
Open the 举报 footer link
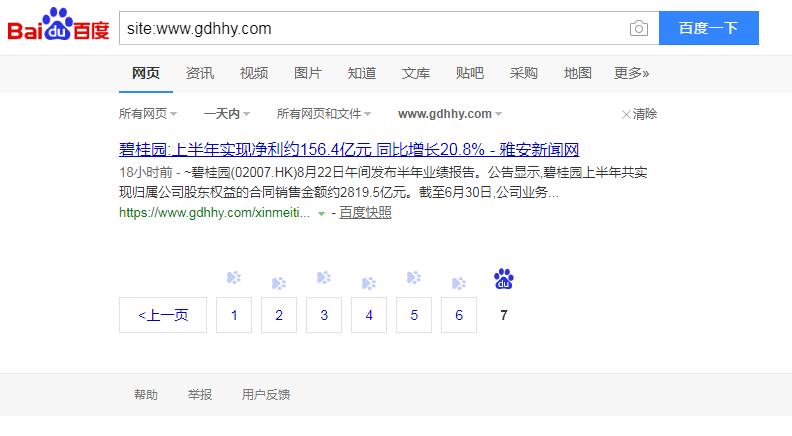tap(200, 395)
